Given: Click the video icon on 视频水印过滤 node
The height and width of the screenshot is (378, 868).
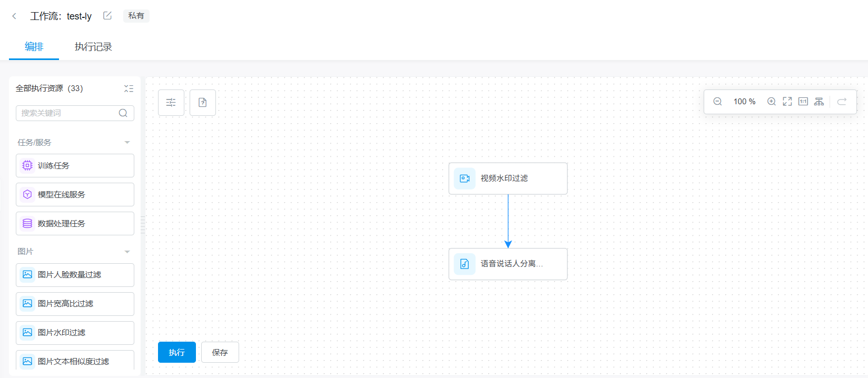Looking at the screenshot, I should (465, 178).
